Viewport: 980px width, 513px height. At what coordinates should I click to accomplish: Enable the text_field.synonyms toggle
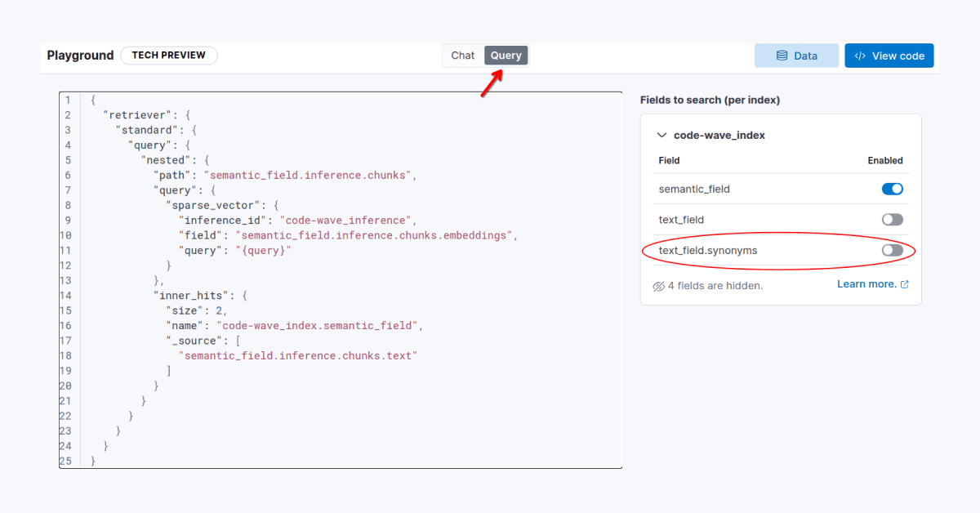tap(891, 251)
